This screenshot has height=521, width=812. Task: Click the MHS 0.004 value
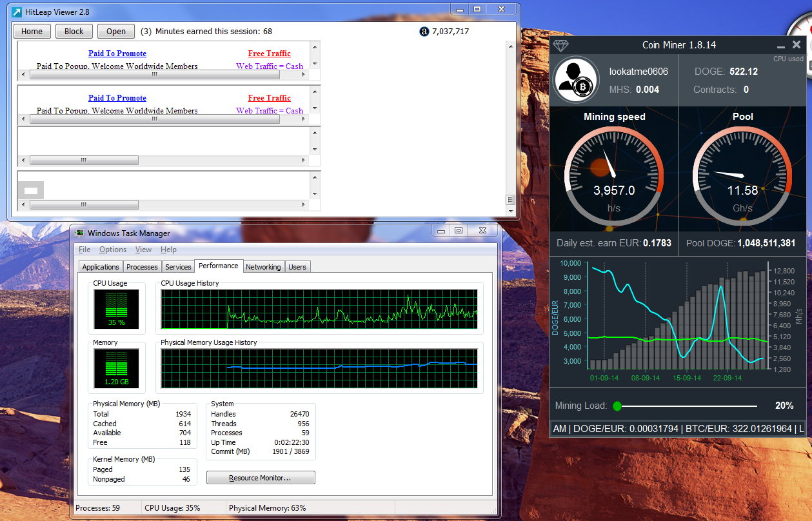648,90
